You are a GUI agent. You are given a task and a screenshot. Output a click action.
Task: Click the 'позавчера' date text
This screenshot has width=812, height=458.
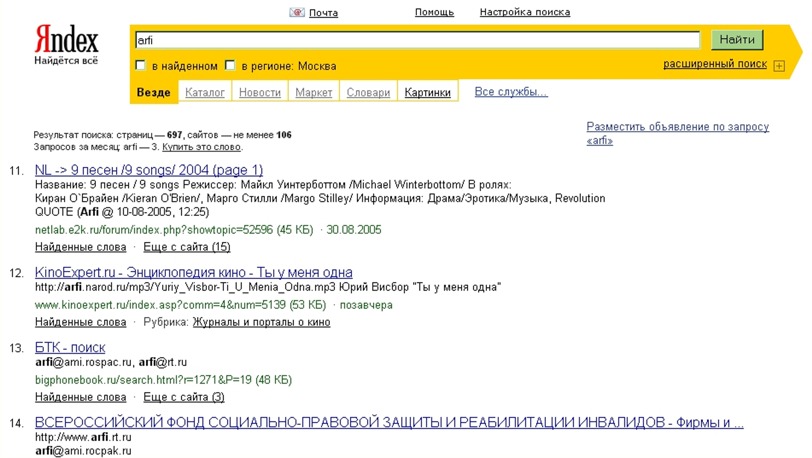[x=366, y=305]
